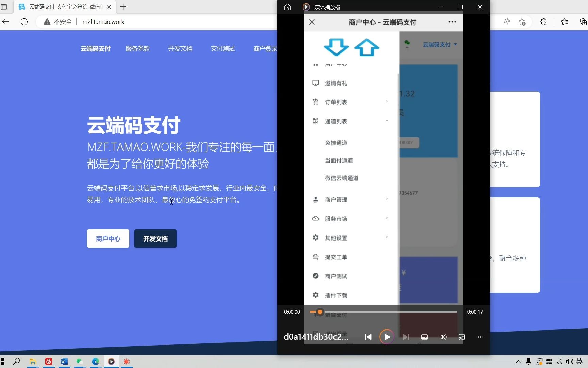Add this page to favorites
This screenshot has height=368, width=588.
coord(522,22)
